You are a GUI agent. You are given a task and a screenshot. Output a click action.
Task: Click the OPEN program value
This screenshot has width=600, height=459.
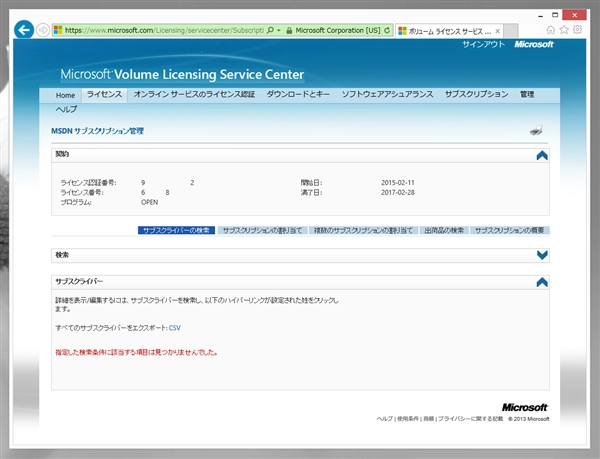(150, 202)
